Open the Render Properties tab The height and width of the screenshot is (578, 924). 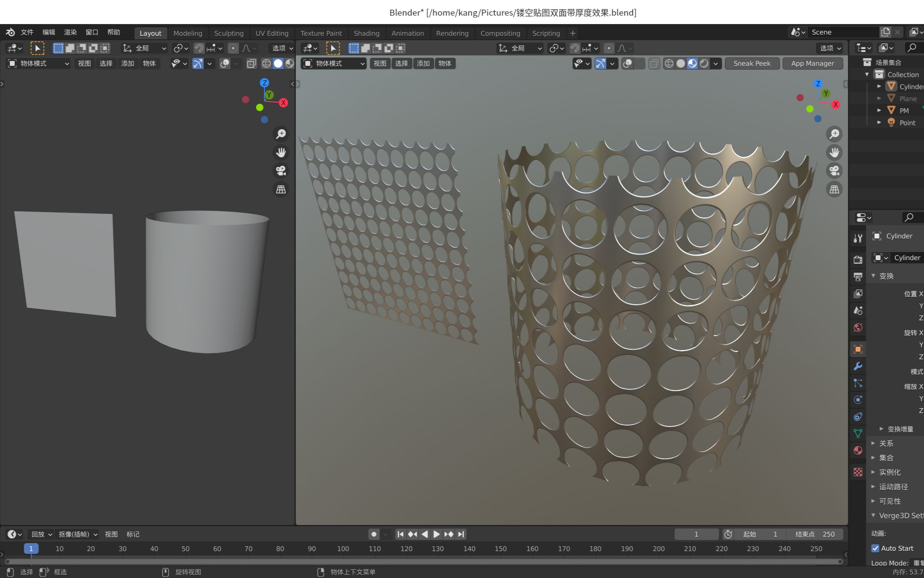[x=858, y=259]
